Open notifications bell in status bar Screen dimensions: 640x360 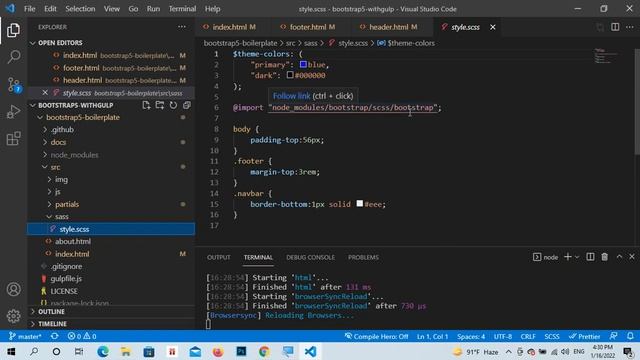tap(630, 336)
